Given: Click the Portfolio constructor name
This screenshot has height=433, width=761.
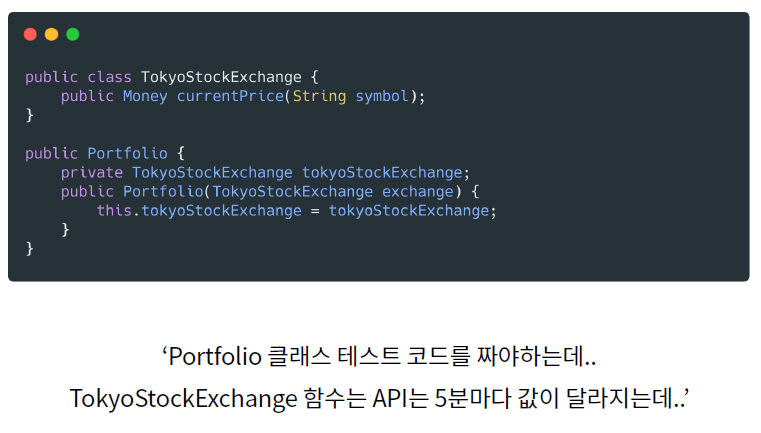Looking at the screenshot, I should click(x=163, y=191).
